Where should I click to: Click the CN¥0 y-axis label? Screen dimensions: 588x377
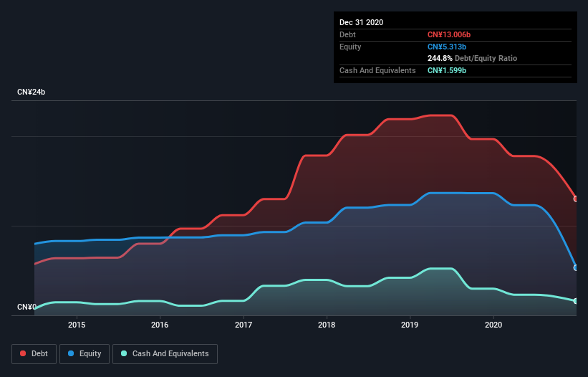26,307
